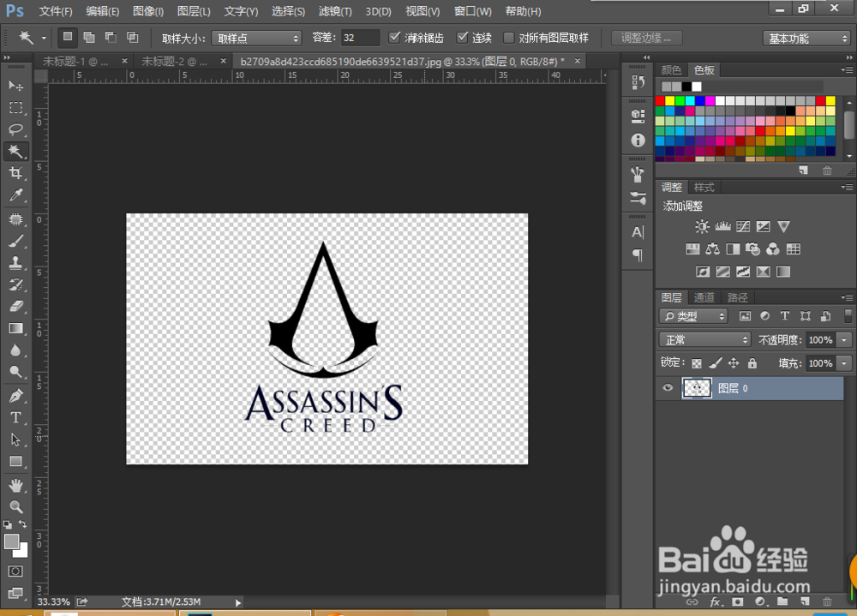This screenshot has height=616, width=857.
Task: Select the Path Selection tool
Action: point(15,440)
